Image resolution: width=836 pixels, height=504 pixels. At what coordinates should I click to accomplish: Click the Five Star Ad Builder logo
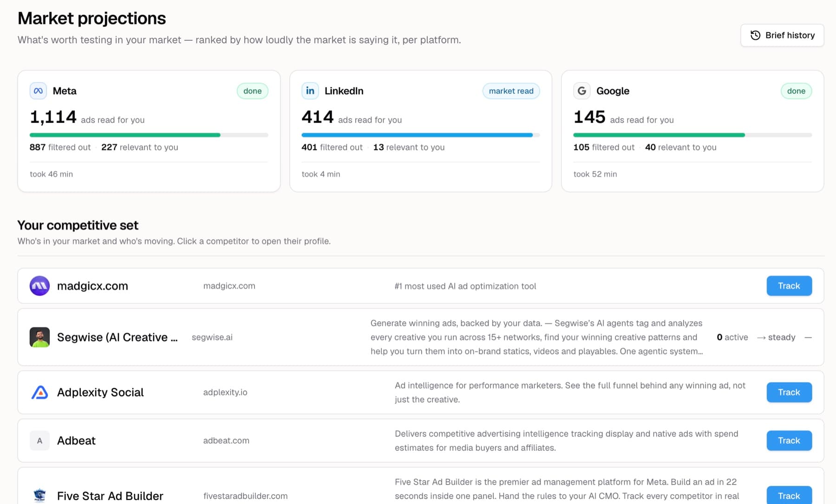[x=39, y=496]
